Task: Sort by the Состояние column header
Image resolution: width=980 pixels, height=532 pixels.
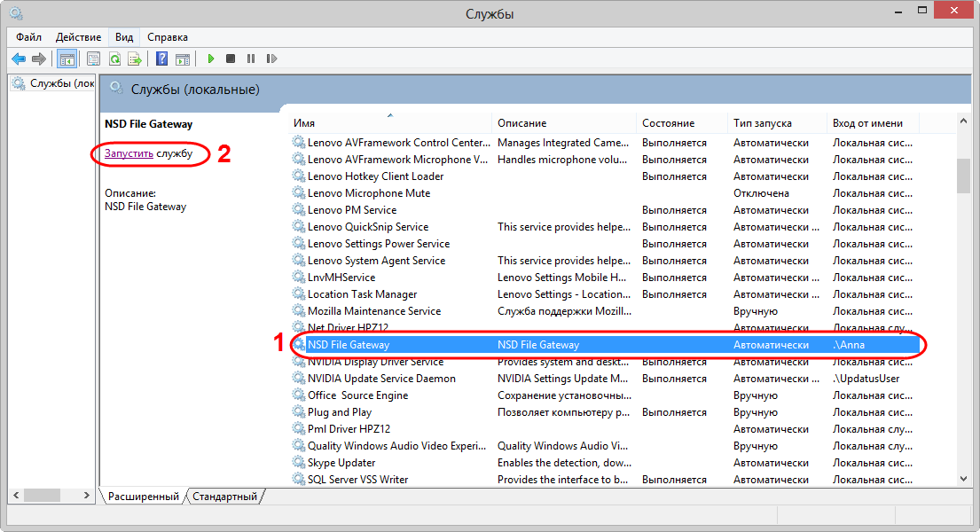Action: (x=682, y=123)
